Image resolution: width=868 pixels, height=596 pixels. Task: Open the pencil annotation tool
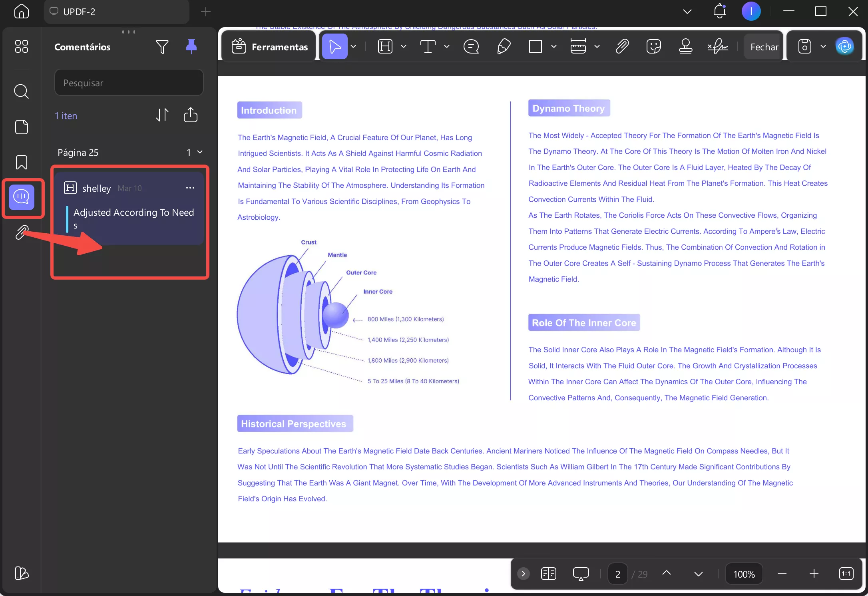[503, 46]
